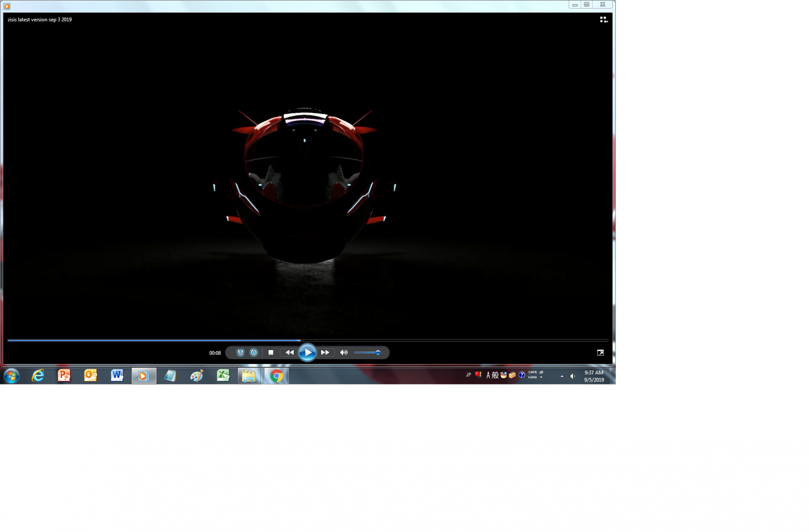Launch PowerPoint from the taskbar
The width and height of the screenshot is (809, 532).
pos(64,375)
